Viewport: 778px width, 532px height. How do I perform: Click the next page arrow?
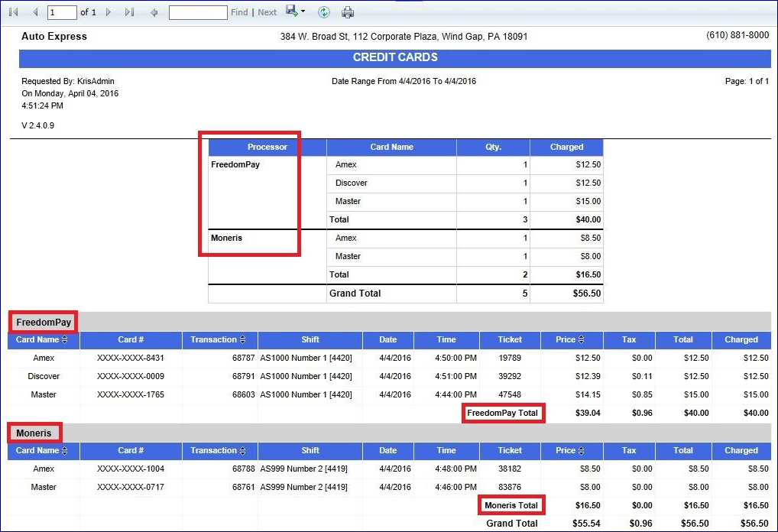click(x=109, y=12)
